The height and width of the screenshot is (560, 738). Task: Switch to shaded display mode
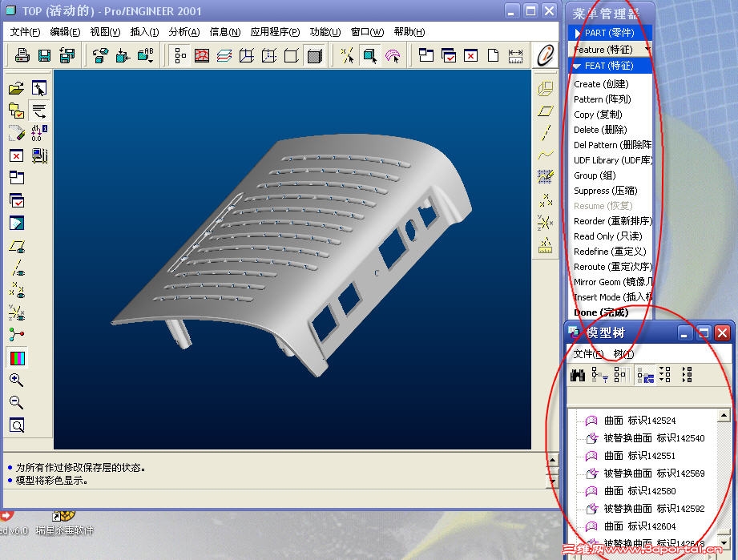(314, 55)
